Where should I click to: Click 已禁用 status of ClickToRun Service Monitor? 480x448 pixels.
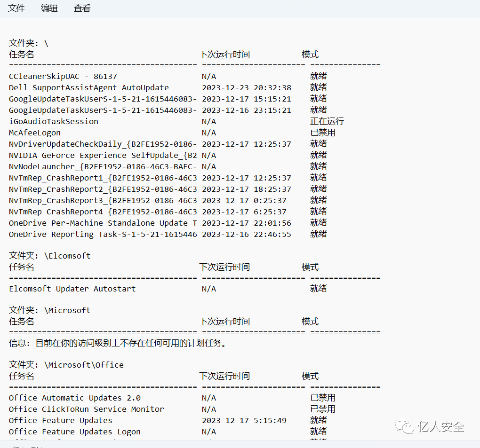(x=323, y=409)
